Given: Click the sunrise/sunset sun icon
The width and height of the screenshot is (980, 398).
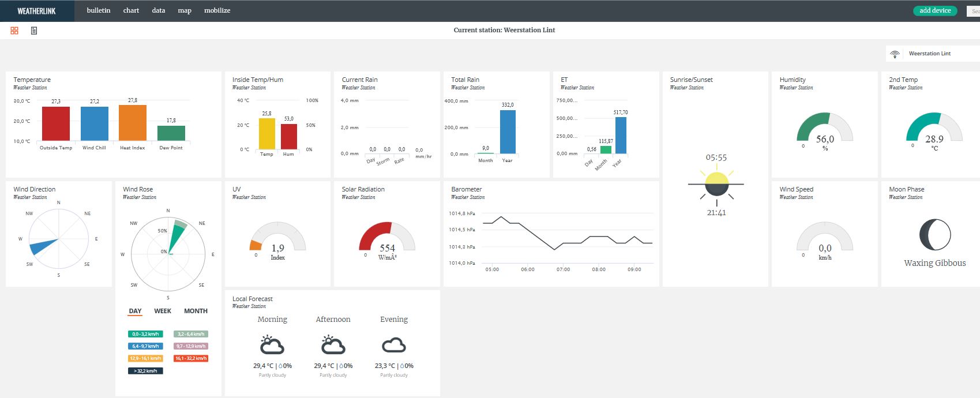Looking at the screenshot, I should 716,184.
